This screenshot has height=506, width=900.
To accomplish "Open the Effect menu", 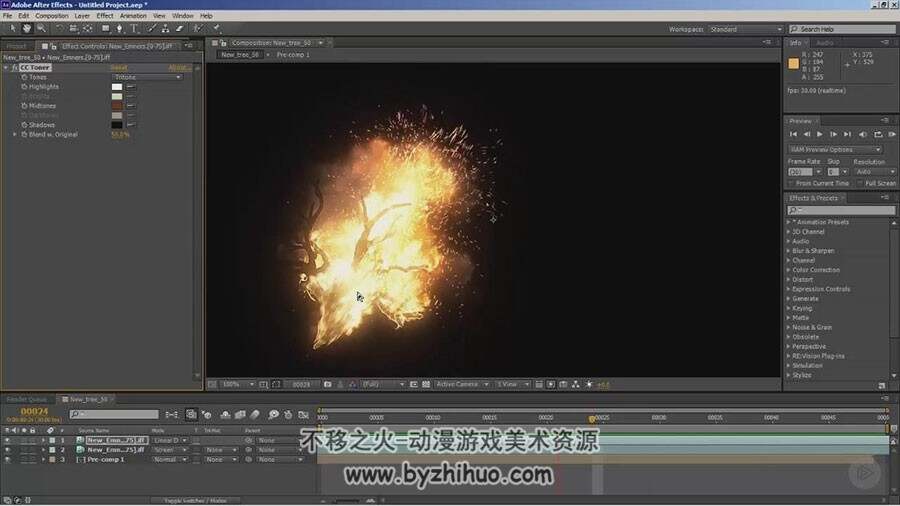I will (x=104, y=16).
